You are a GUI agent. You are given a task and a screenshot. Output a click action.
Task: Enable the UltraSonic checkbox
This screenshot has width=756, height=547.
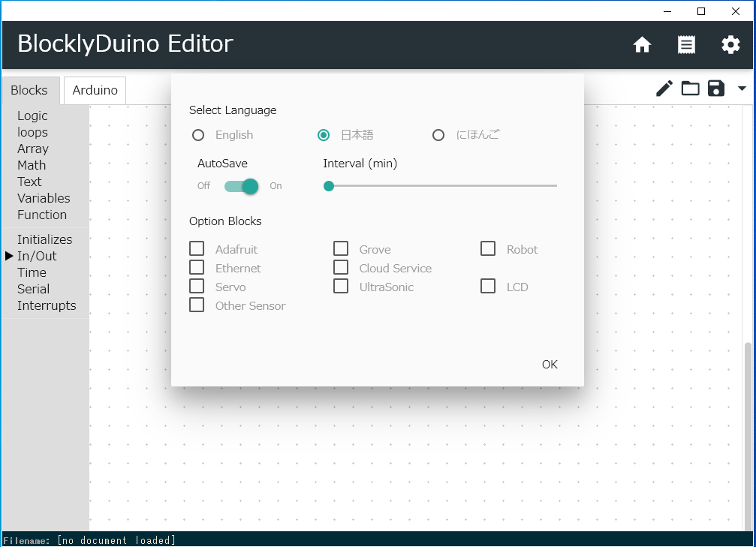pyautogui.click(x=341, y=287)
